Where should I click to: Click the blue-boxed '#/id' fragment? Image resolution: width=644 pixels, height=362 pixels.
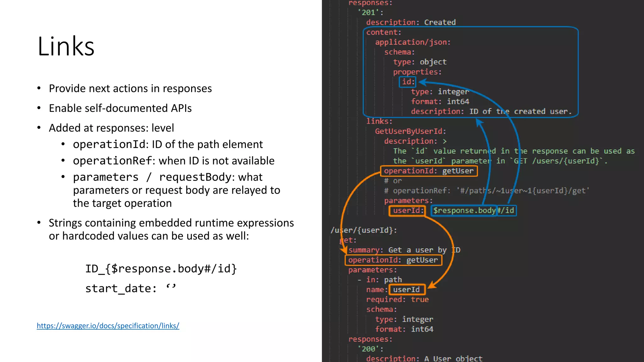tap(507, 211)
